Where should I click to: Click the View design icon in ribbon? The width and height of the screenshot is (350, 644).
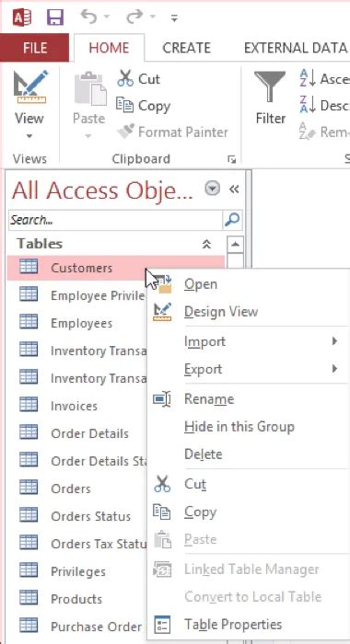pos(29,86)
